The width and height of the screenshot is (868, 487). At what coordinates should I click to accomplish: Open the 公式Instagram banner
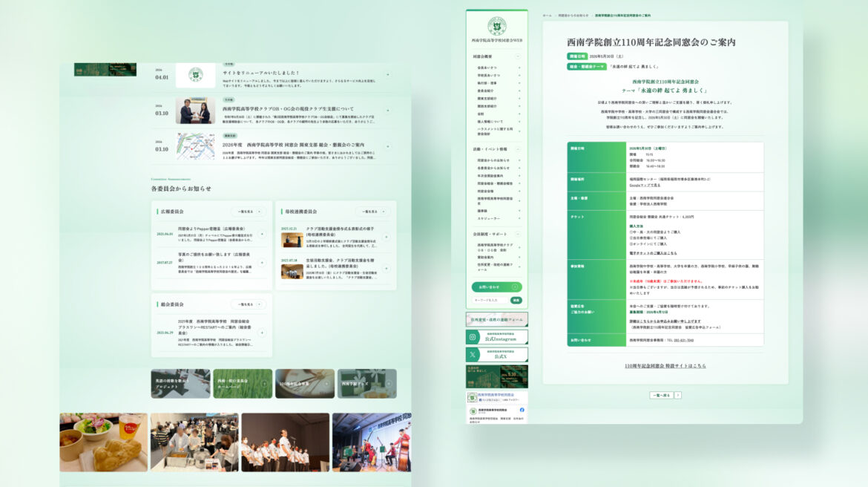[496, 337]
